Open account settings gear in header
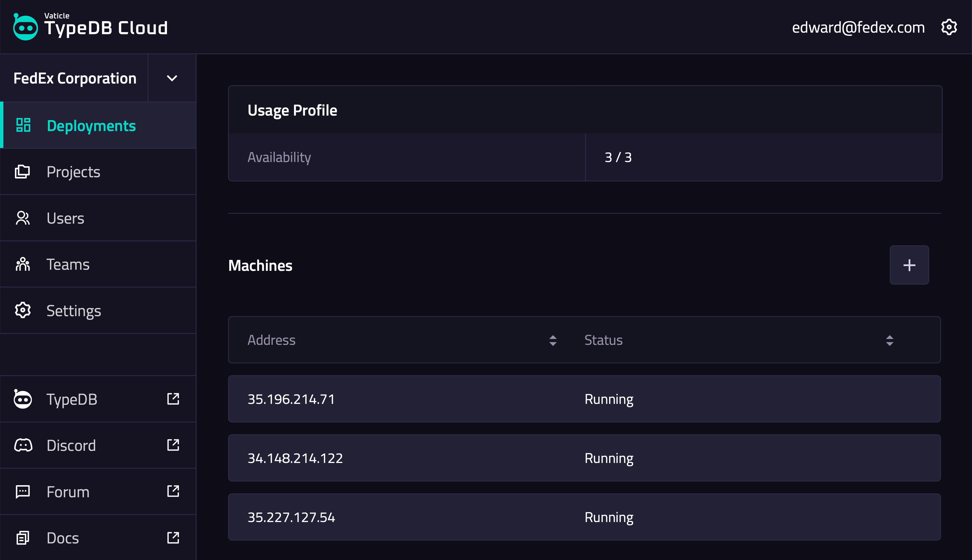Viewport: 972px width, 560px height. 949,27
